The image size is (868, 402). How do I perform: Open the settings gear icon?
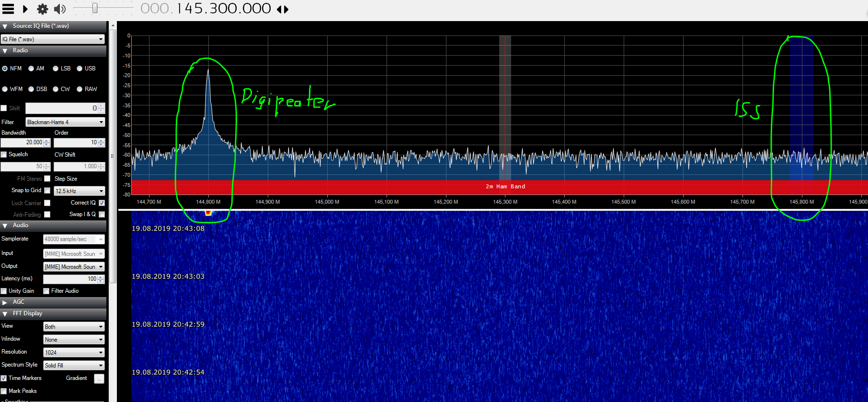(43, 9)
